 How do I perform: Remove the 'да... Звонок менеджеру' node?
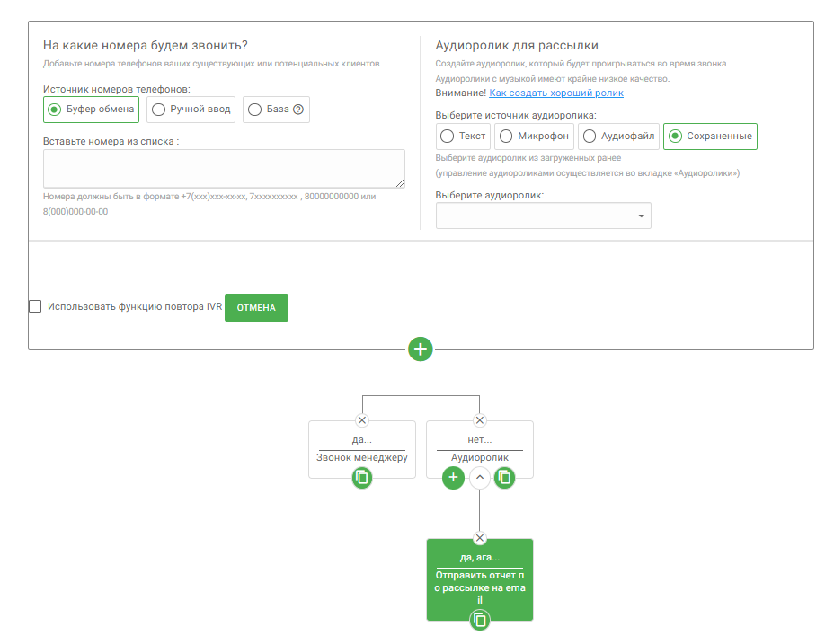tap(362, 420)
